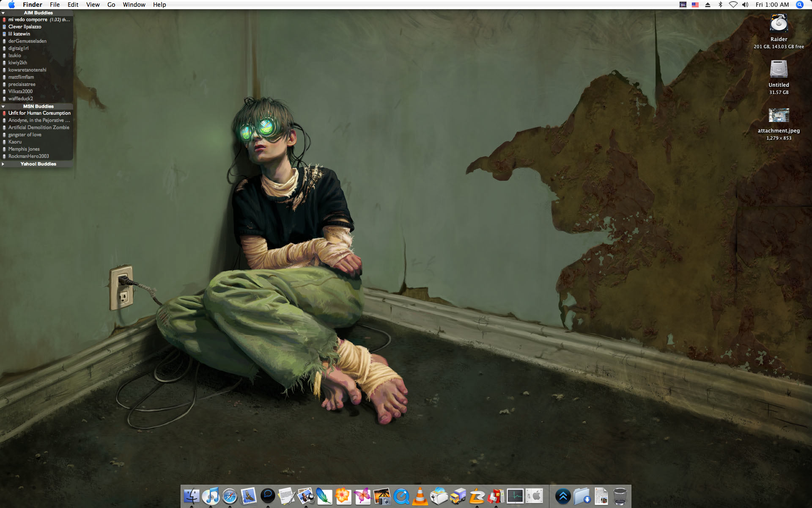The height and width of the screenshot is (508, 812).
Task: Open the Go menu
Action: 111,5
